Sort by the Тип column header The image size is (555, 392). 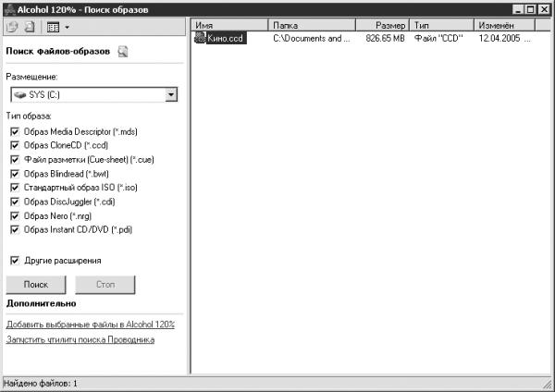[x=441, y=25]
